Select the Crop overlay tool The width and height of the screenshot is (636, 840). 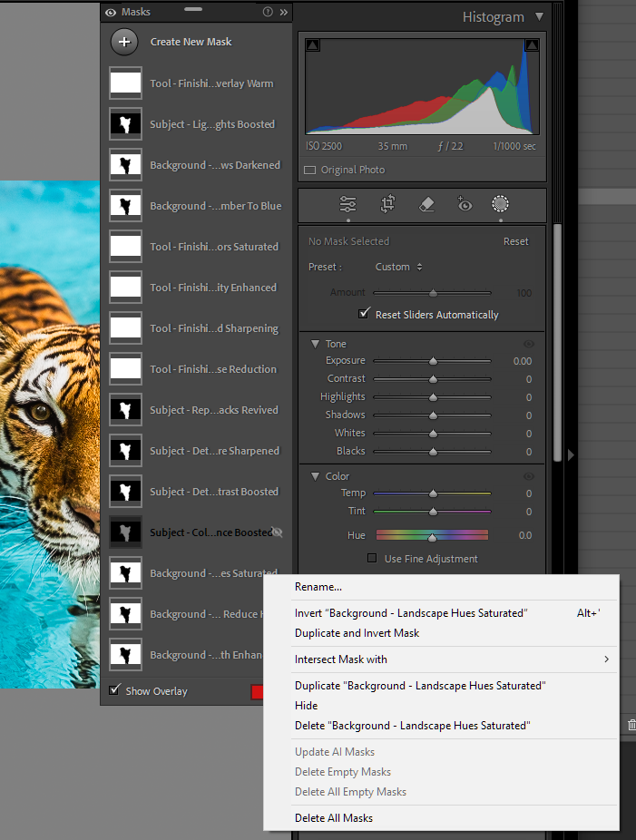pos(387,204)
